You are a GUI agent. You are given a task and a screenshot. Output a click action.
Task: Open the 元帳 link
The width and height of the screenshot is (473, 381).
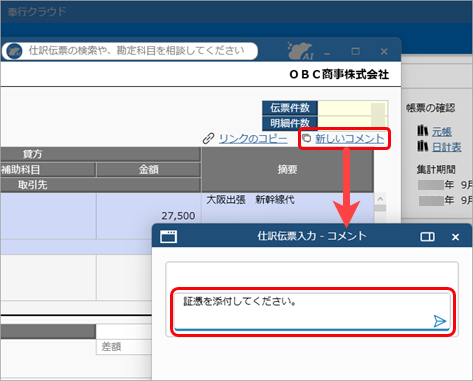click(442, 131)
